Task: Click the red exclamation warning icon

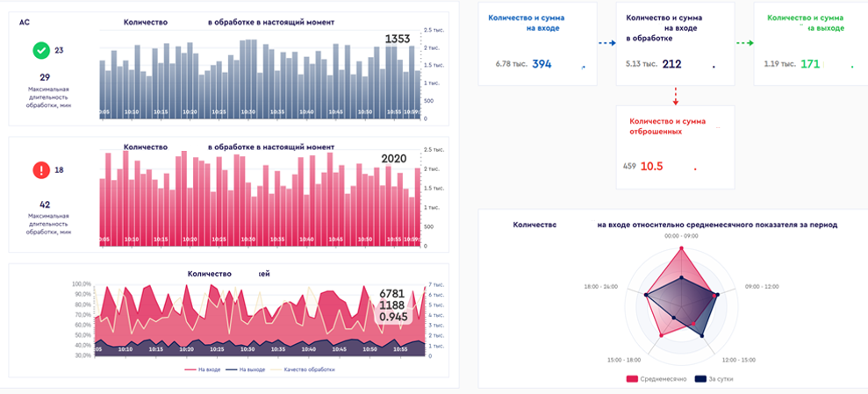Action: 40,170
